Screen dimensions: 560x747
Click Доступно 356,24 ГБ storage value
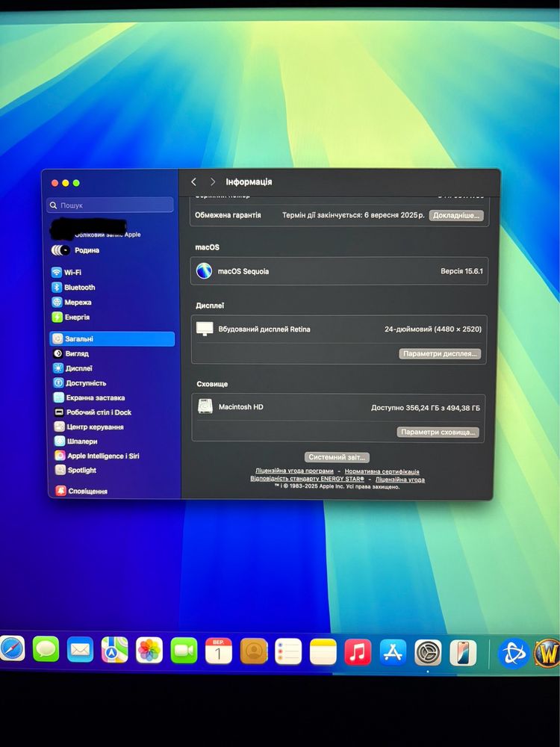coord(426,408)
